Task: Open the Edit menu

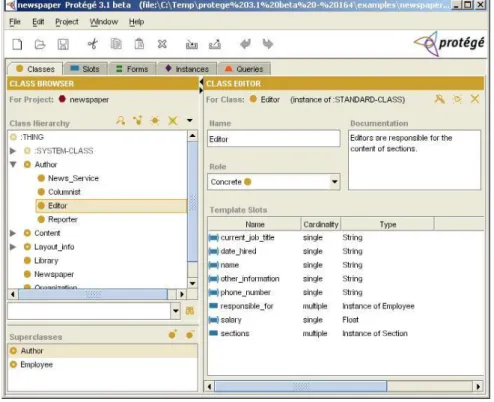Action: tap(38, 22)
